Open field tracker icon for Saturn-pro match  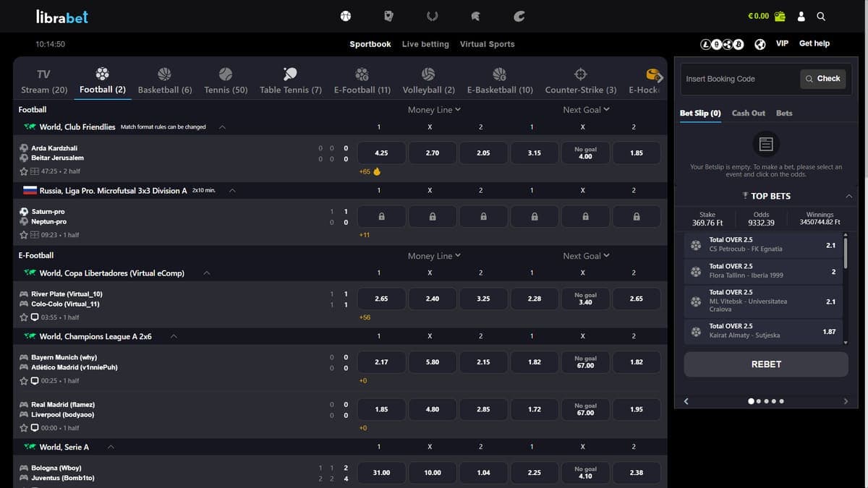[34, 235]
